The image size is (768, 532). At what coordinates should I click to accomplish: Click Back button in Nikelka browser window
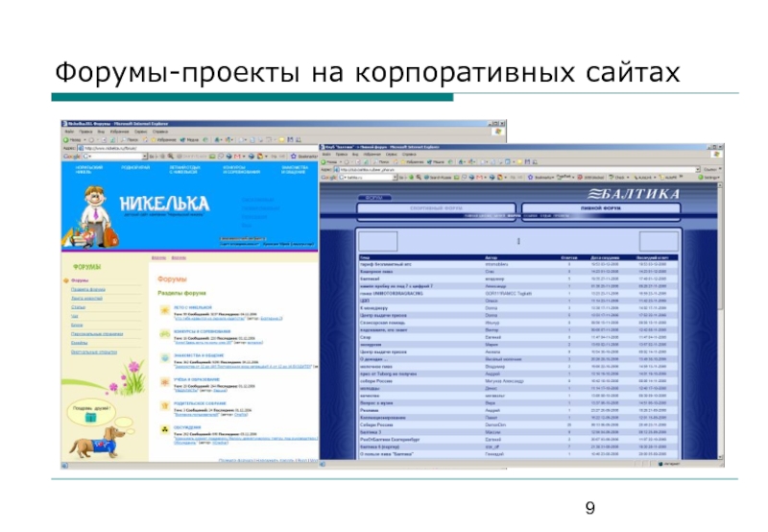tap(72, 139)
